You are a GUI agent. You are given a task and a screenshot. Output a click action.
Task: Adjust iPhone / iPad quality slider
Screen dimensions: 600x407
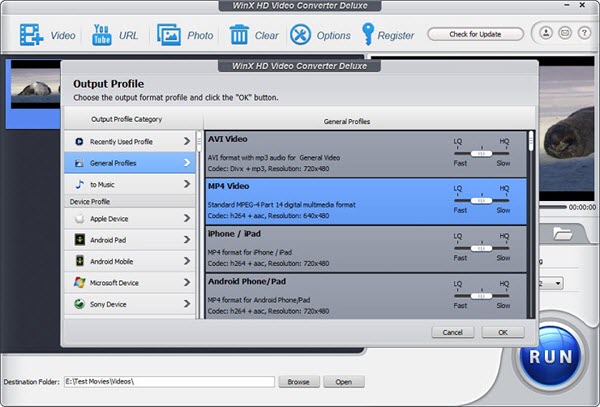[x=481, y=248]
